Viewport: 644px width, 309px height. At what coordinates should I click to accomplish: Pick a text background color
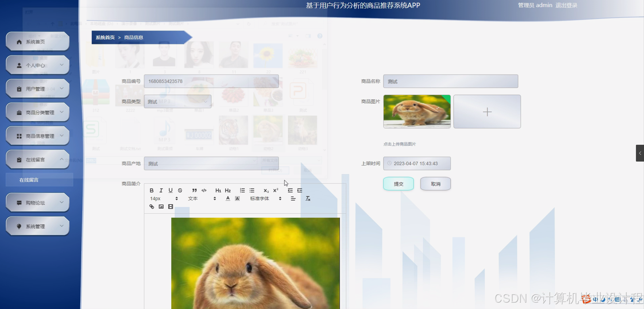coord(237,198)
